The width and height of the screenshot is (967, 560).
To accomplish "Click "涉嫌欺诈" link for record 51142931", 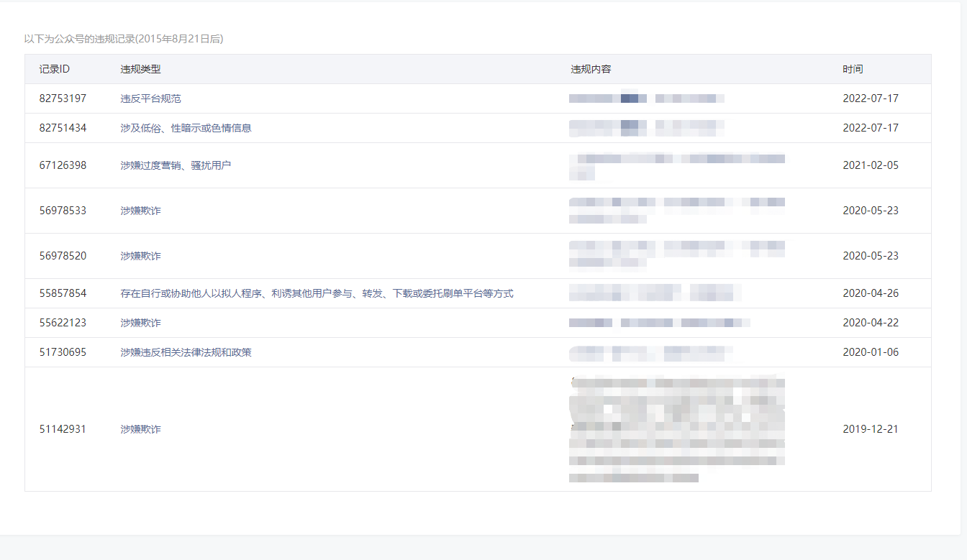I will point(140,429).
